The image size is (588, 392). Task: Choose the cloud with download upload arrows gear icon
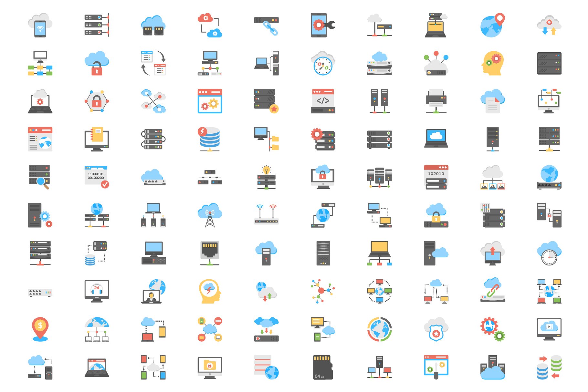[x=549, y=25]
